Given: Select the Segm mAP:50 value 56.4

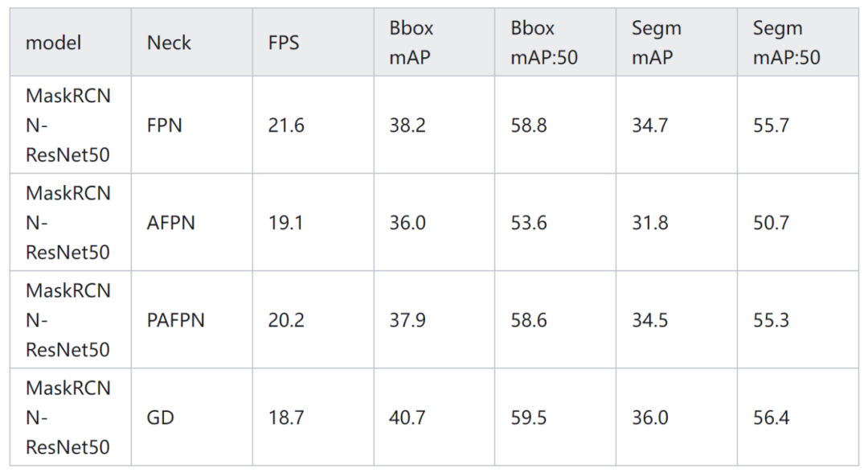Looking at the screenshot, I should (772, 417).
